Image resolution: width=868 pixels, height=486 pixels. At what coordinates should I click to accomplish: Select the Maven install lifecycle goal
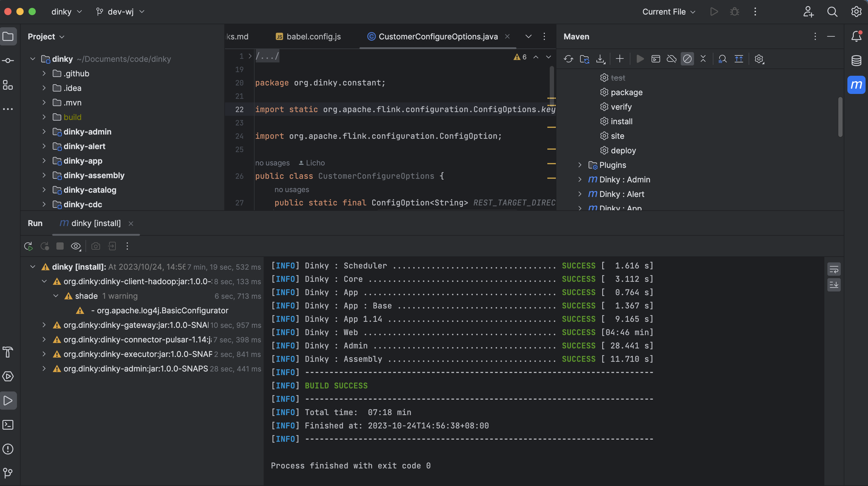[x=621, y=121]
